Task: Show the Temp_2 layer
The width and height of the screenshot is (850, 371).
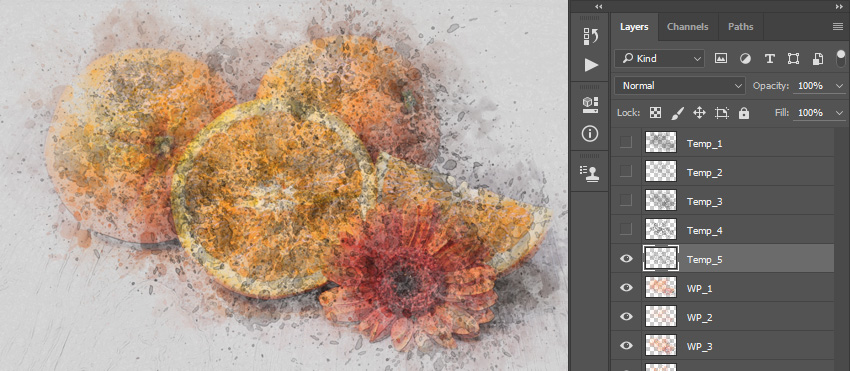Action: 626,171
